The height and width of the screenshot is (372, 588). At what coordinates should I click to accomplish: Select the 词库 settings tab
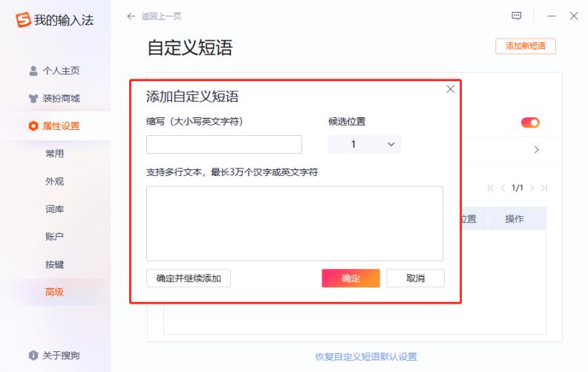coord(54,209)
